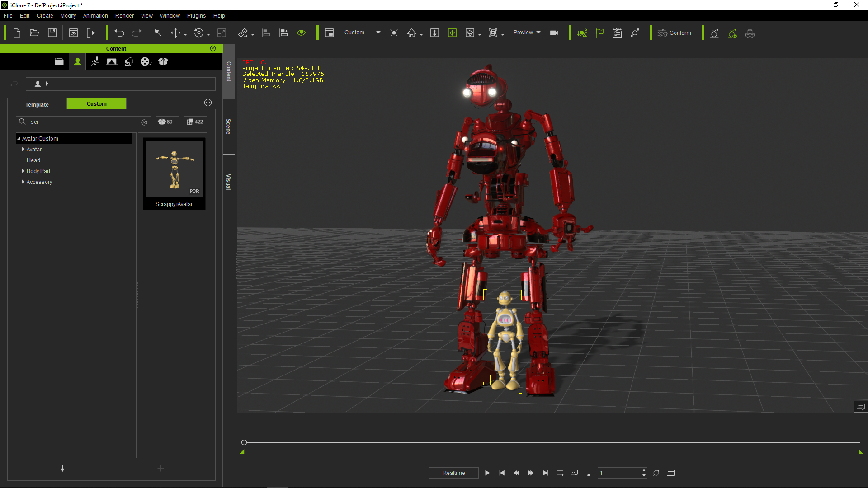Click the down-arrow apply button below content tree
Viewport: 868px width, 488px height.
coord(62,468)
